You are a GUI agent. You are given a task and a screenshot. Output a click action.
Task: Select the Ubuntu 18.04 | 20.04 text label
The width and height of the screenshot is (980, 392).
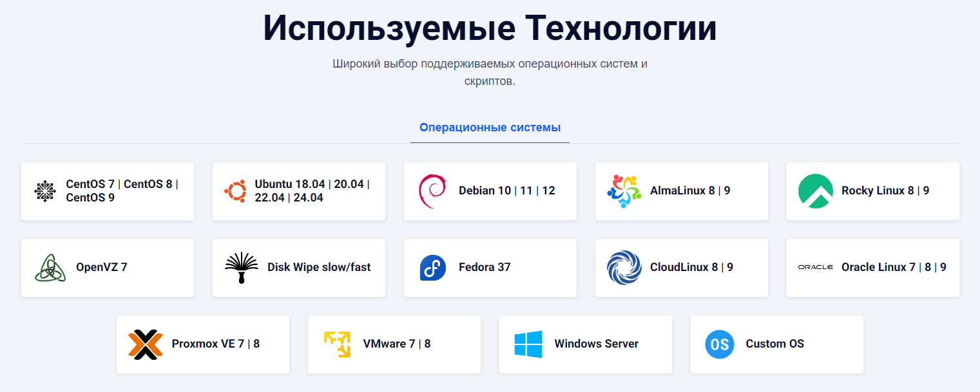(x=312, y=184)
